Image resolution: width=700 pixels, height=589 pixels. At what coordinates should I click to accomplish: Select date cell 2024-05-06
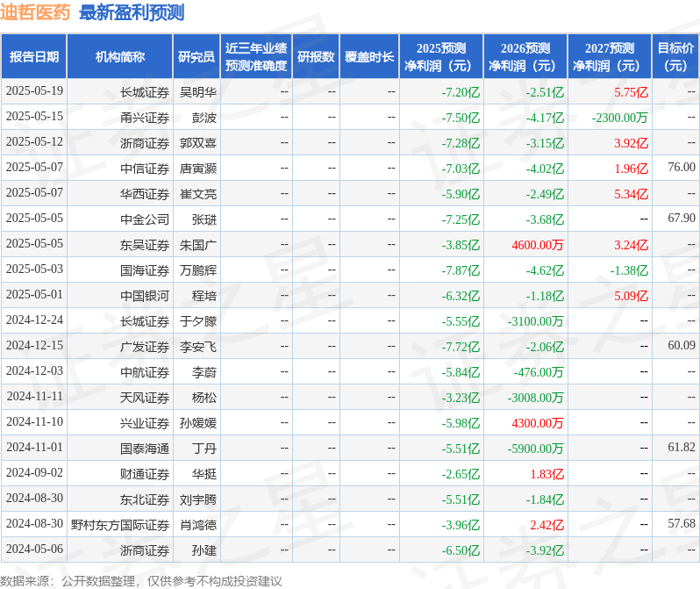(x=34, y=549)
